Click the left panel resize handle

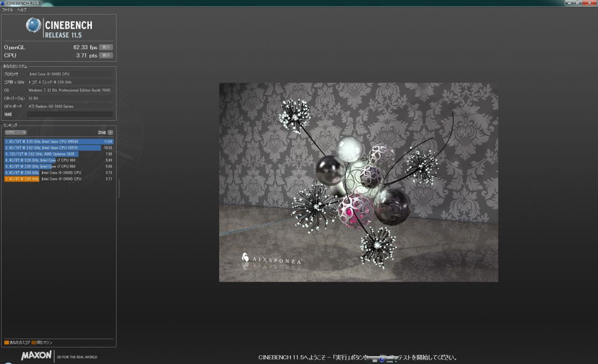(x=119, y=188)
